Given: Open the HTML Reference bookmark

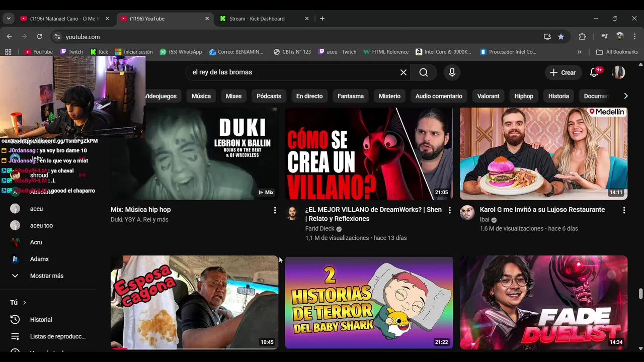Looking at the screenshot, I should (386, 52).
